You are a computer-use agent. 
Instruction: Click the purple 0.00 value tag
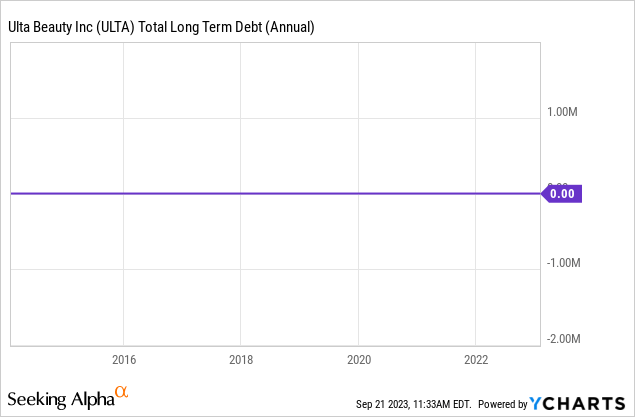coord(561,194)
